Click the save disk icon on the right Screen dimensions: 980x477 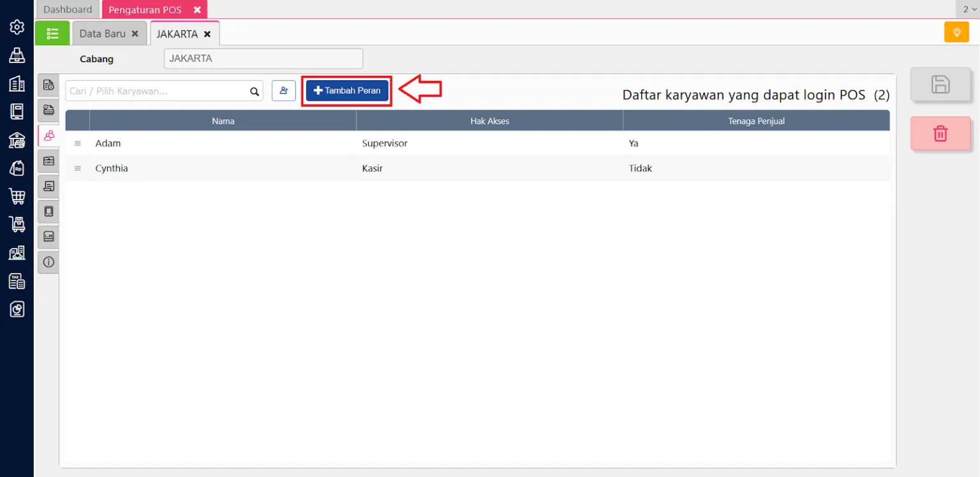pos(940,84)
